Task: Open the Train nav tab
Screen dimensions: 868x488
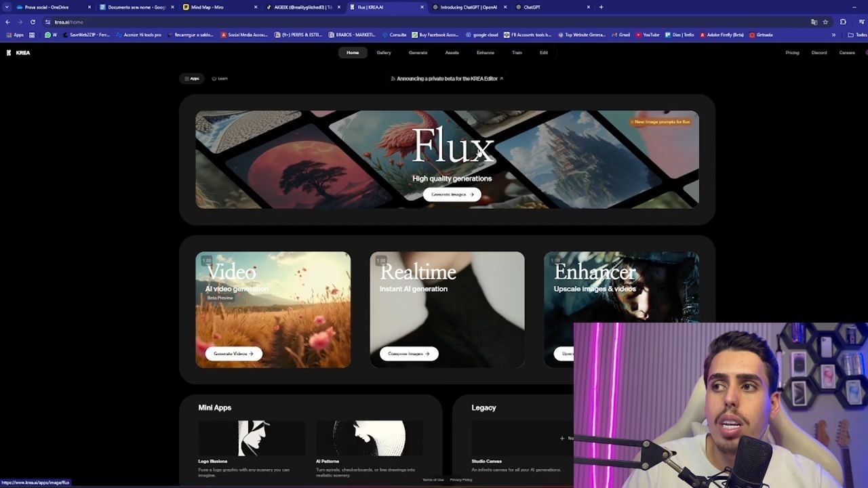Action: (x=517, y=53)
